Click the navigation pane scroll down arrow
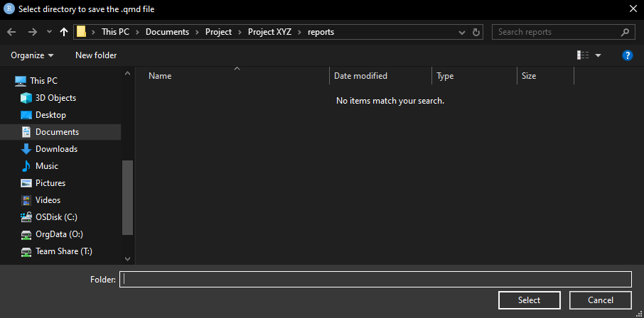Viewport: 644px width, 318px height. click(128, 259)
